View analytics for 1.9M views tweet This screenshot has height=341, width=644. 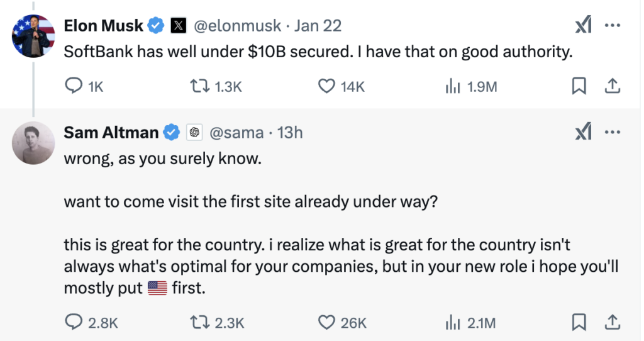[x=452, y=86]
